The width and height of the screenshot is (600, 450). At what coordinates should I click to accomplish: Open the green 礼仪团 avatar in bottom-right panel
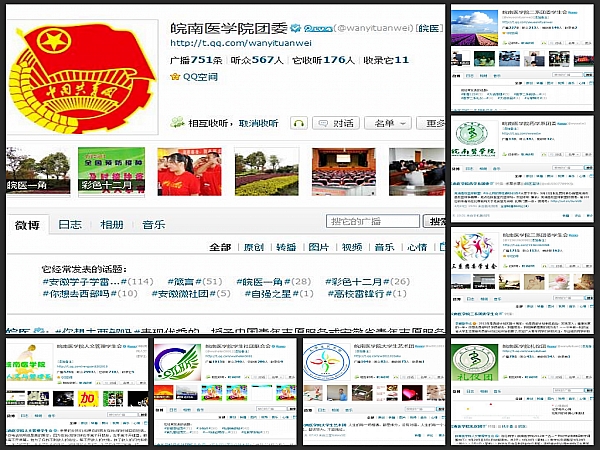(474, 362)
